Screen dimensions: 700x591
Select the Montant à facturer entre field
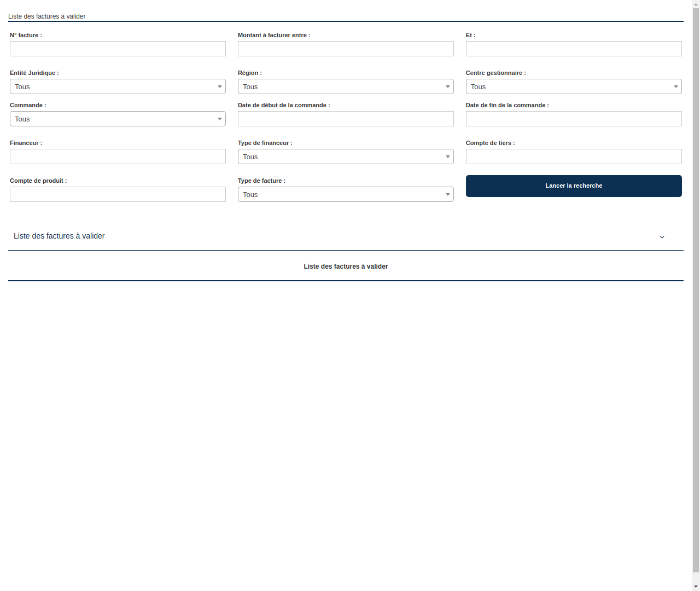click(346, 49)
